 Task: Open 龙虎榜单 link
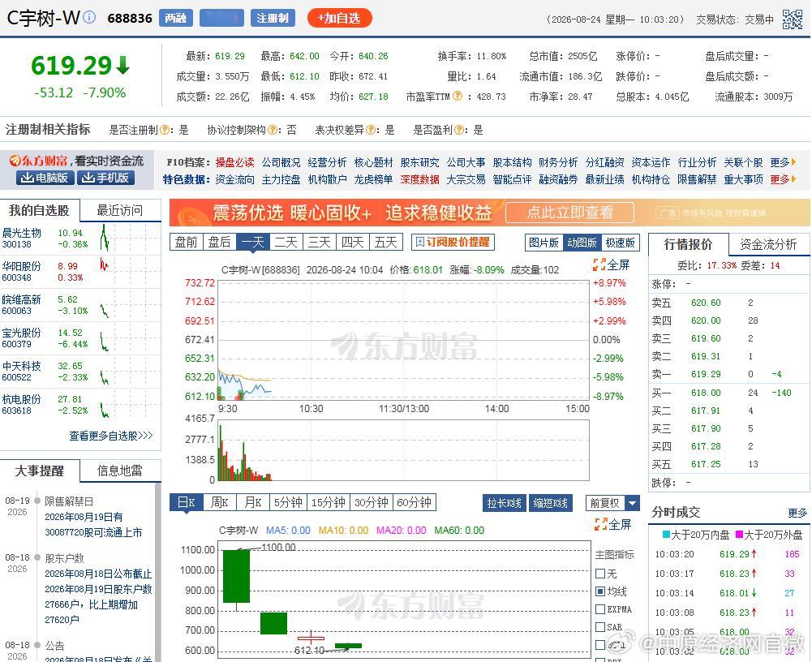373,179
